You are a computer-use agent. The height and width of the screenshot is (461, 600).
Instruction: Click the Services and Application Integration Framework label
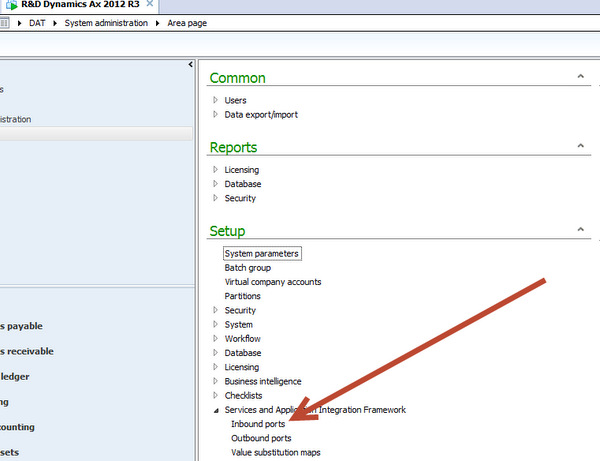[315, 410]
